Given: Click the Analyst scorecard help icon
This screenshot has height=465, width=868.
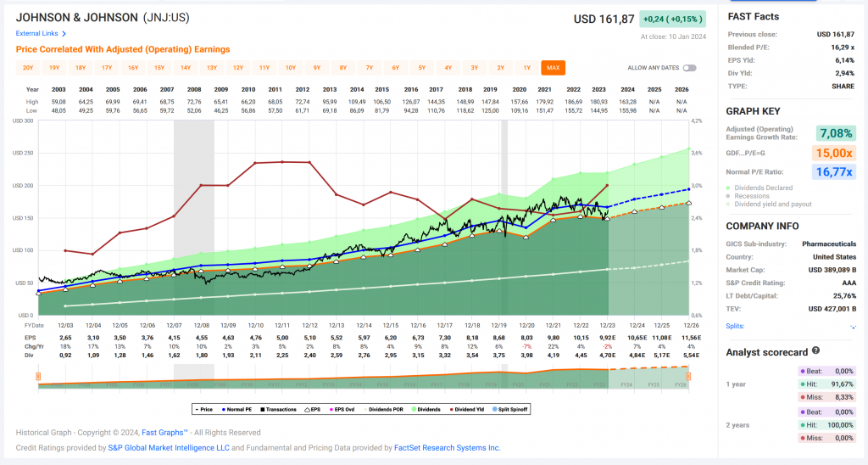Looking at the screenshot, I should coord(815,350).
